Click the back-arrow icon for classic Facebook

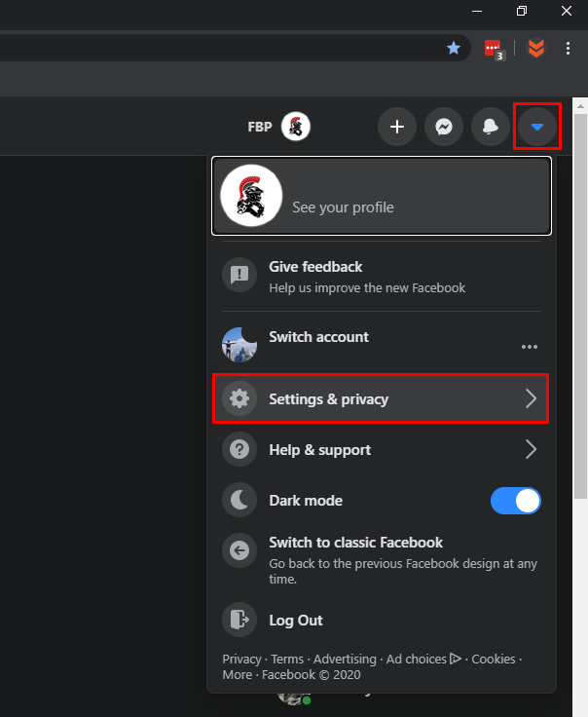click(x=239, y=550)
